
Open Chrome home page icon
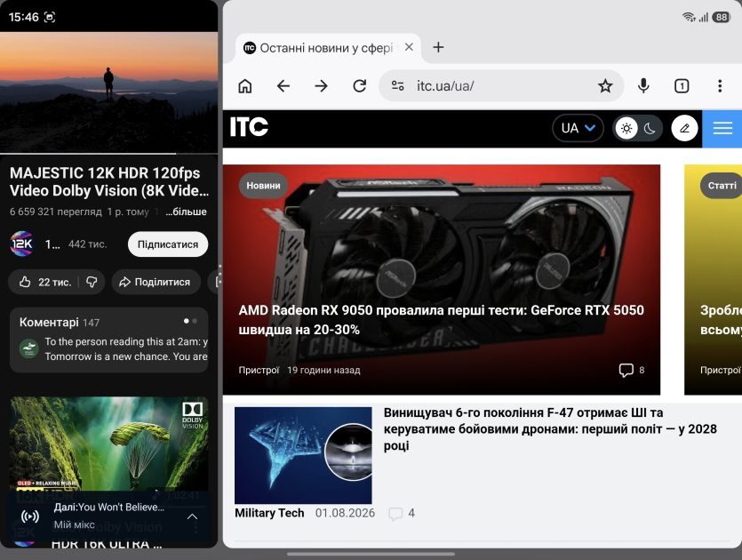(x=244, y=86)
